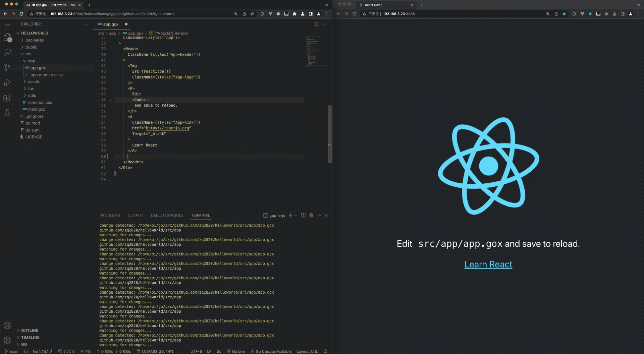The height and width of the screenshot is (354, 644).
Task: Click the editor vertical scrollbar thumb
Action: pos(330,134)
